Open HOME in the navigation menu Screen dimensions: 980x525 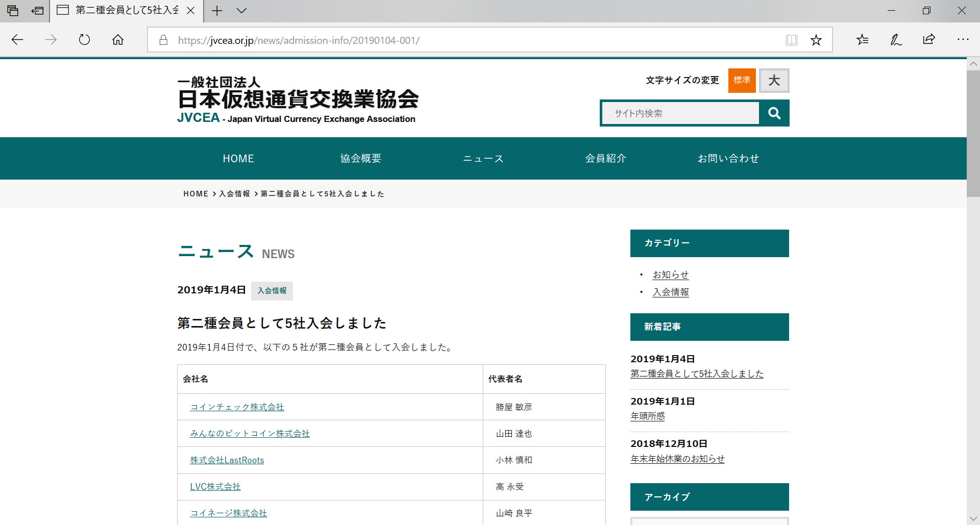click(x=238, y=159)
